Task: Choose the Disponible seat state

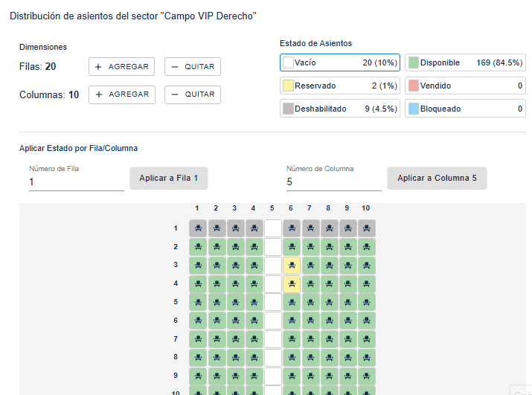Action: tap(465, 63)
